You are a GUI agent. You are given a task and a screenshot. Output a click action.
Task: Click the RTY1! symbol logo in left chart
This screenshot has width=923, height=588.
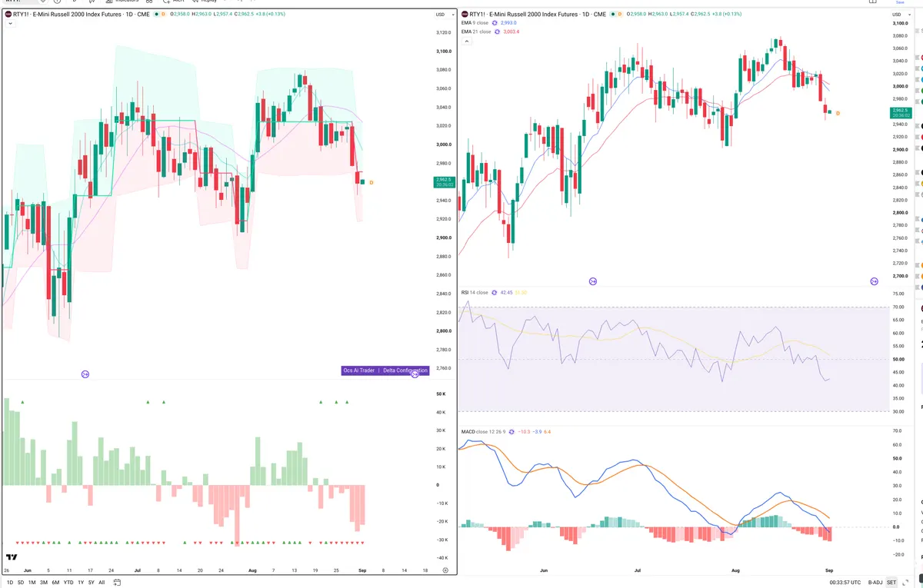8,15
